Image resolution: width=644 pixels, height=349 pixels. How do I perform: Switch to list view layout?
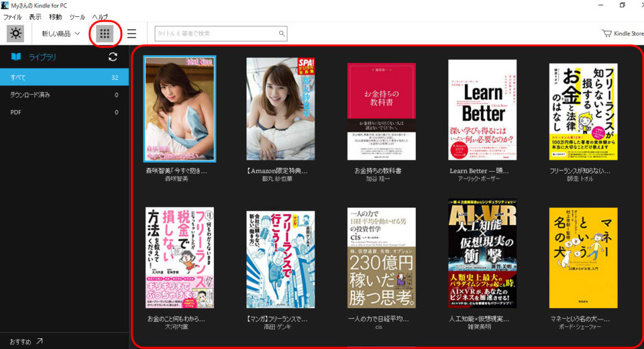pos(131,34)
